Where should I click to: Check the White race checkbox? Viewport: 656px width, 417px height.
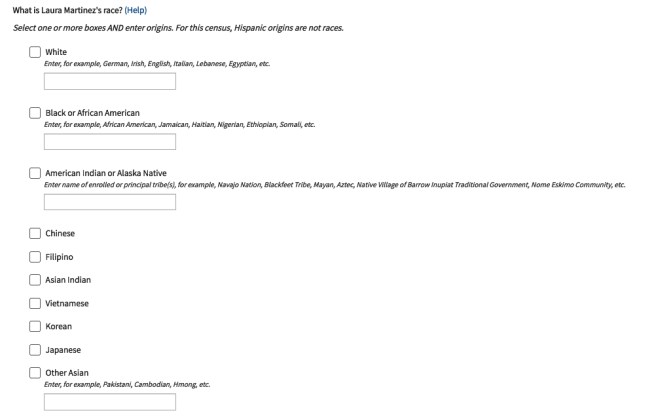[x=36, y=52]
